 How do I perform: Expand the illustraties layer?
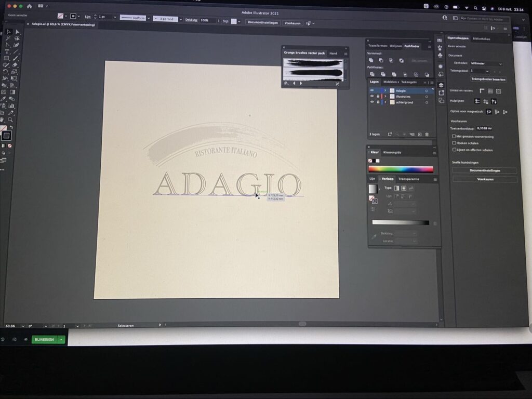385,96
